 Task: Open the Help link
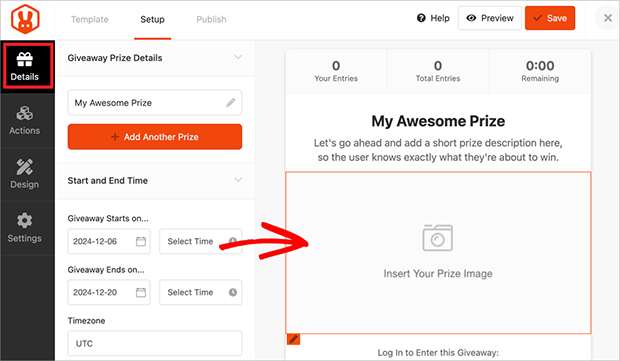point(433,18)
